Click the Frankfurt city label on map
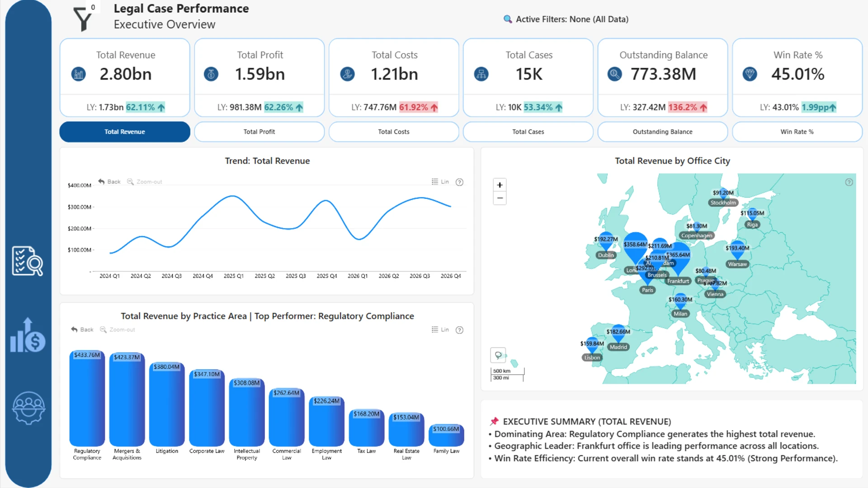 click(x=678, y=281)
